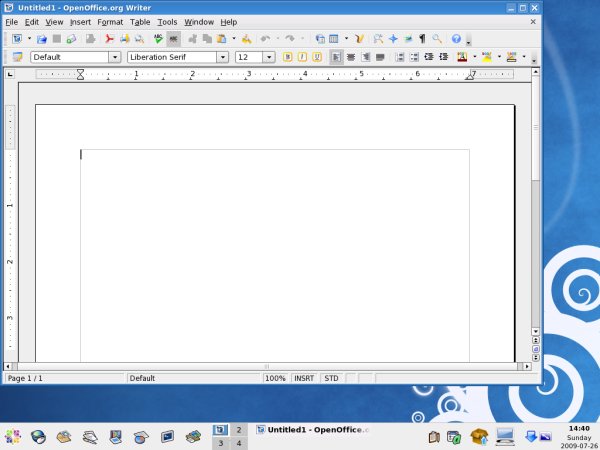This screenshot has height=450, width=600.
Task: Open Page Preview
Action: click(139, 39)
